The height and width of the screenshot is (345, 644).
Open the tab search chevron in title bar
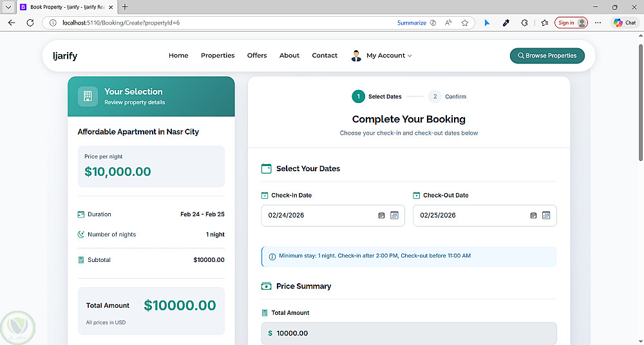point(8,7)
